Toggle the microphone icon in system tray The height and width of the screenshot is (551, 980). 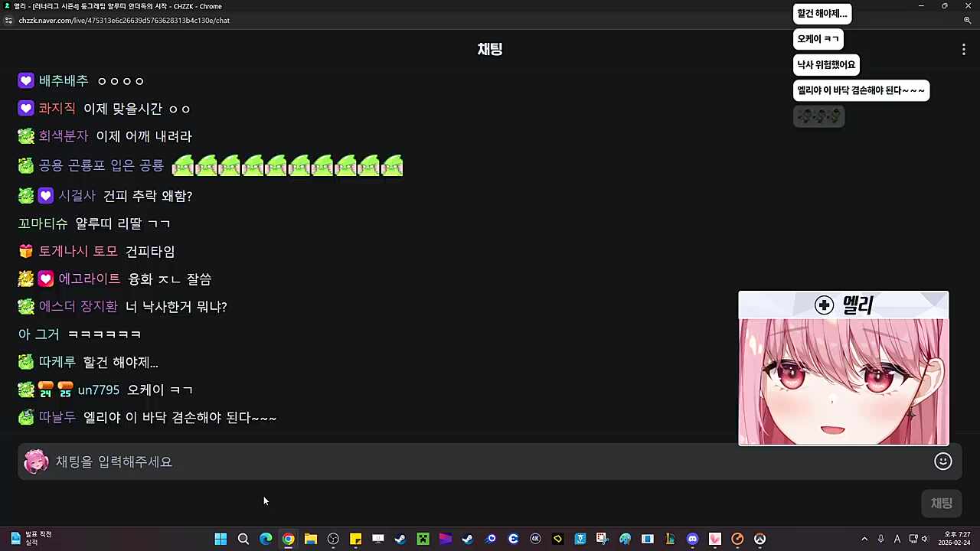(x=881, y=539)
